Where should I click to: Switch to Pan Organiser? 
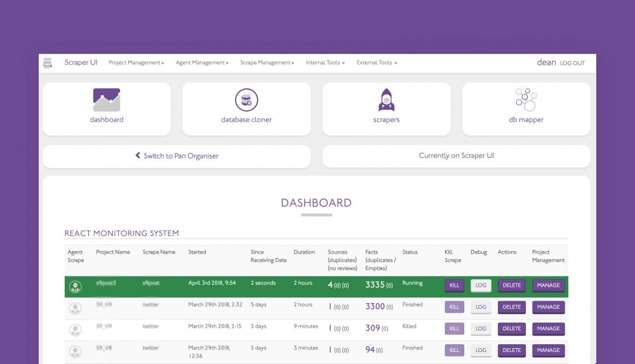coord(177,156)
